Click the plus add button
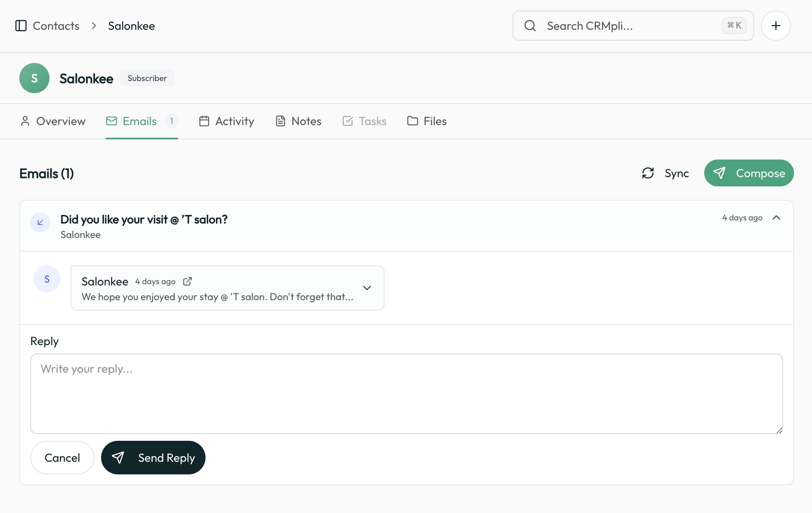Screen dimensions: 812x513 tap(776, 26)
